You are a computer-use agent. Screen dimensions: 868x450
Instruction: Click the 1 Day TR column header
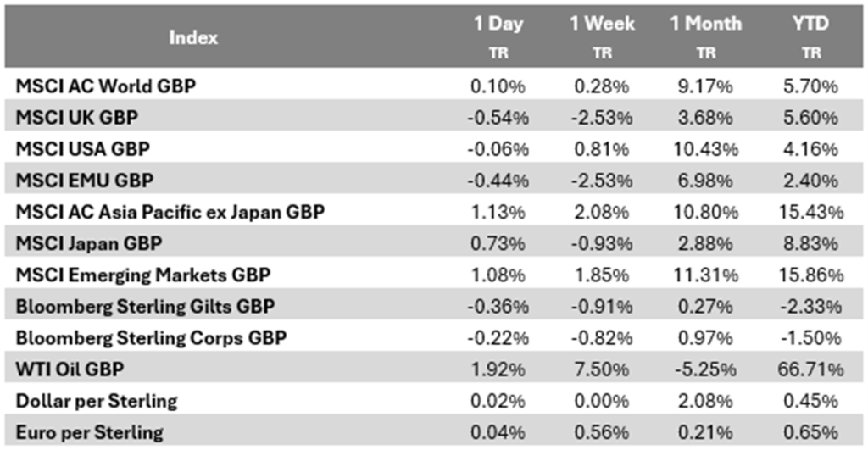pyautogui.click(x=498, y=36)
